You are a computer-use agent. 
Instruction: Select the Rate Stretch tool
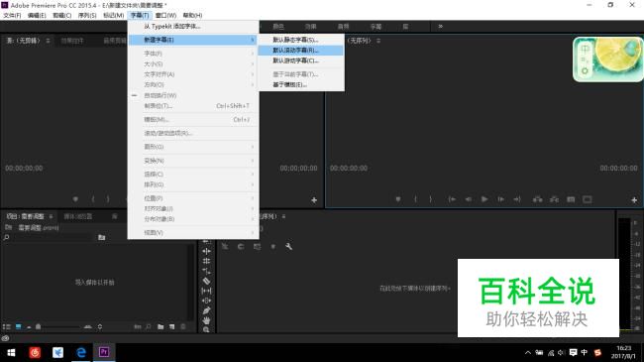click(x=207, y=271)
